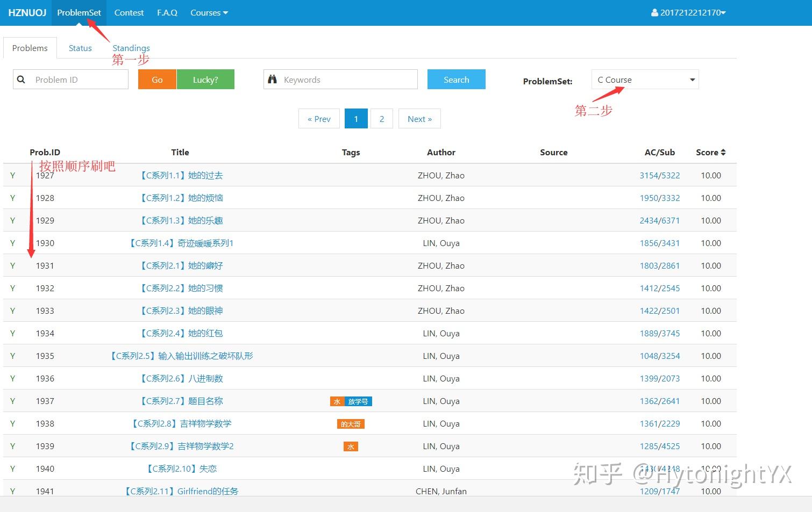Click the HZNUOJ brand logo
The image size is (812, 512).
tap(27, 13)
